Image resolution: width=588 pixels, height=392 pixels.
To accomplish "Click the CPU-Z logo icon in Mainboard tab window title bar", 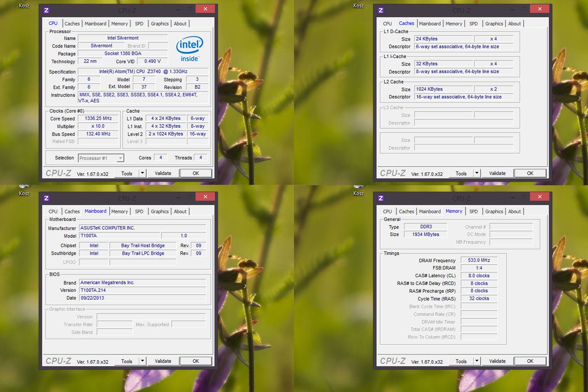I will click(46, 198).
